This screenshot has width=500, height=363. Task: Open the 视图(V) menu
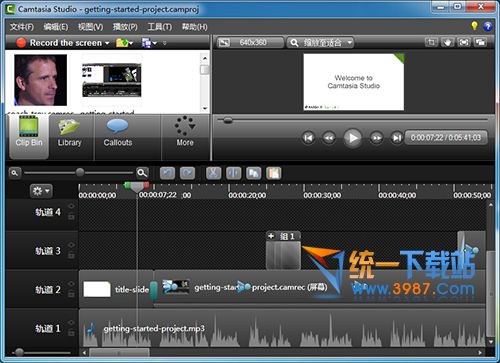pos(90,27)
